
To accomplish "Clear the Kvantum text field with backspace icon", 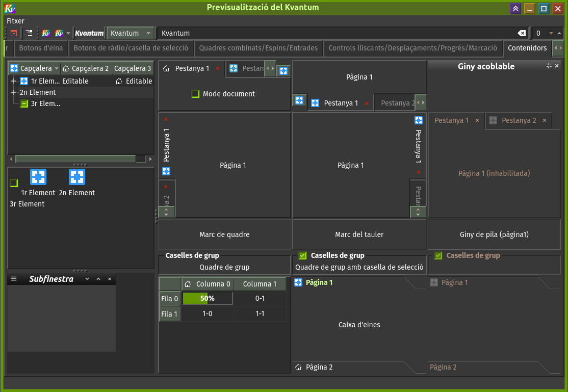I will pos(522,33).
